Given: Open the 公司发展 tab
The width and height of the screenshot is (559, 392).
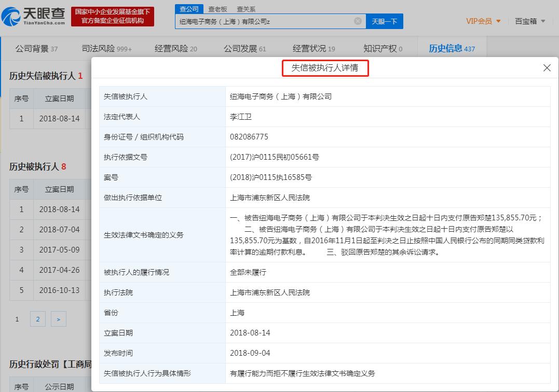Looking at the screenshot, I should 244,49.
